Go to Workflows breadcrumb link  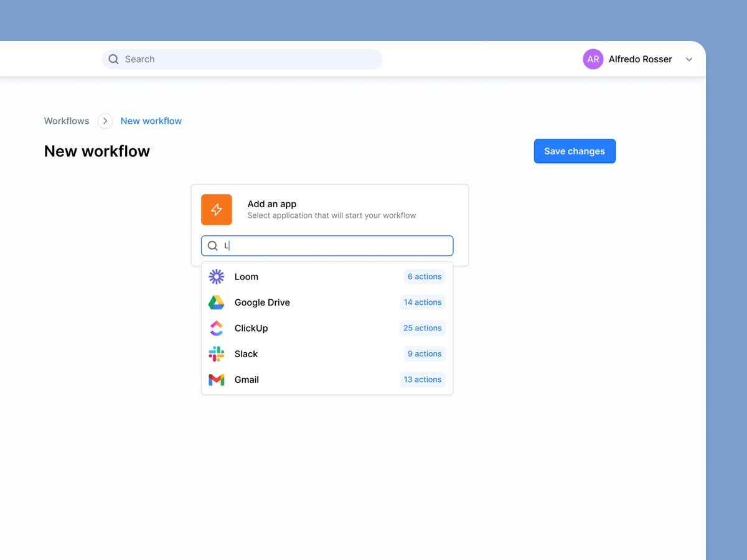point(67,121)
